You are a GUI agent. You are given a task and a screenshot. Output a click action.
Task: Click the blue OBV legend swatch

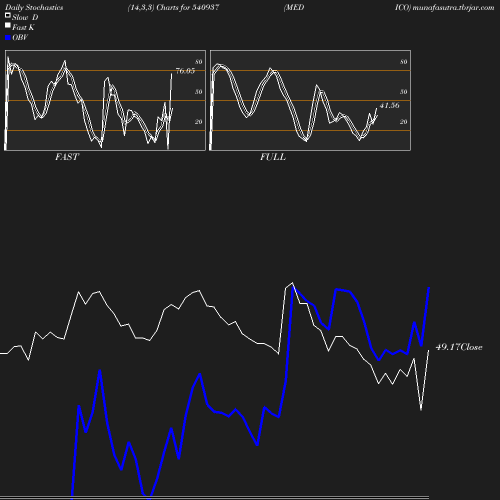pos(8,38)
